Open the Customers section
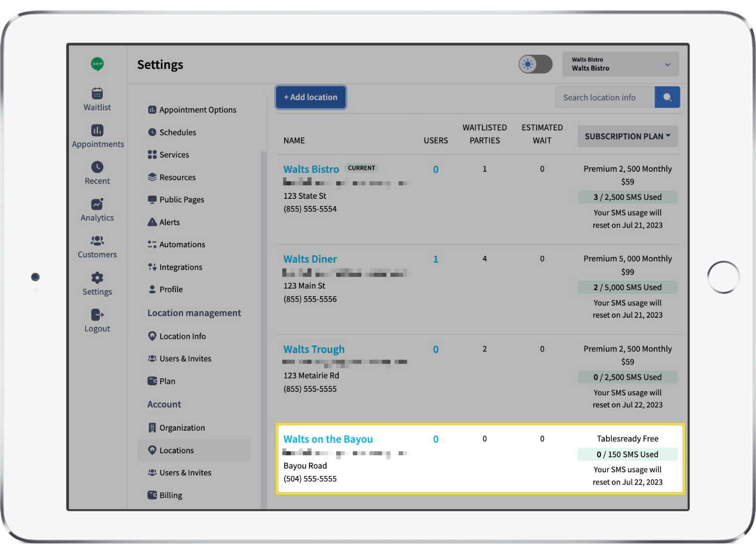The height and width of the screenshot is (554, 756). (x=97, y=247)
